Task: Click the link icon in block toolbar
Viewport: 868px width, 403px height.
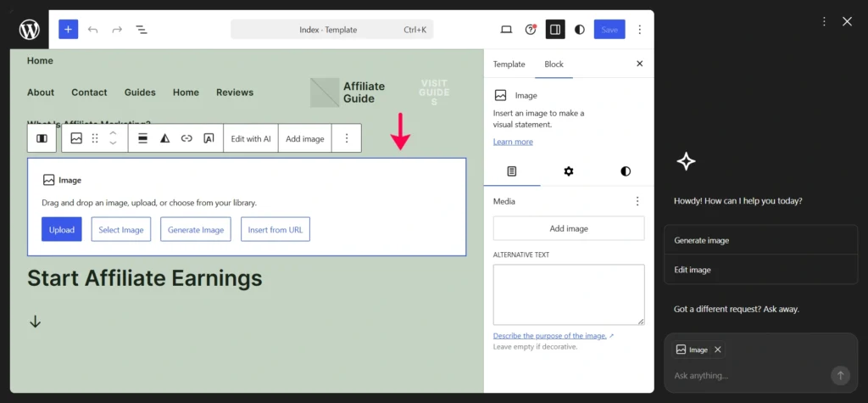Action: (x=186, y=138)
